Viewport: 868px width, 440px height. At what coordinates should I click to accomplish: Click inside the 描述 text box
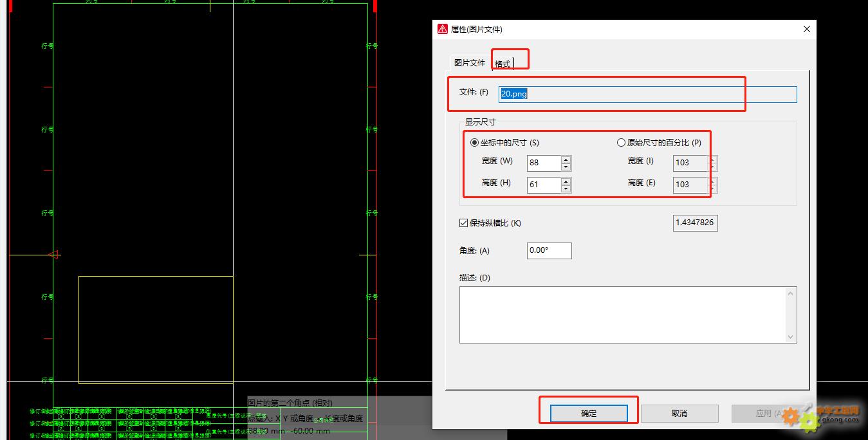[623, 315]
